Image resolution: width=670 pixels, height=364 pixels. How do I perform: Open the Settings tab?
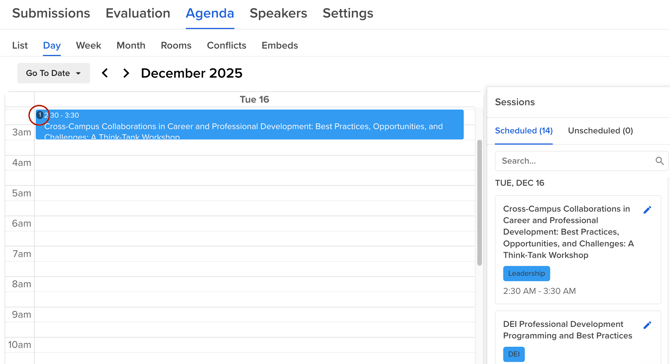(x=348, y=13)
